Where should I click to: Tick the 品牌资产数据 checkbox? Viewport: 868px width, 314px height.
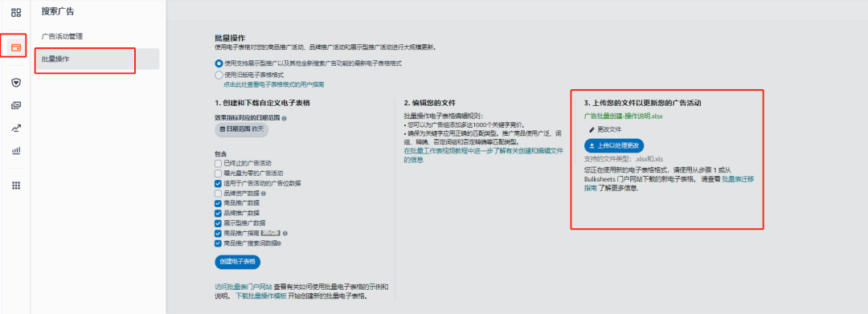pyautogui.click(x=218, y=194)
